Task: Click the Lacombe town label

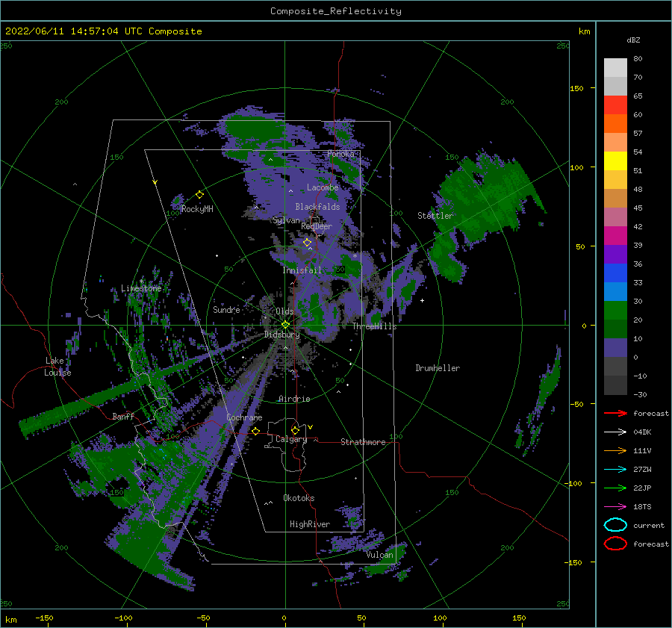Action: click(x=323, y=187)
